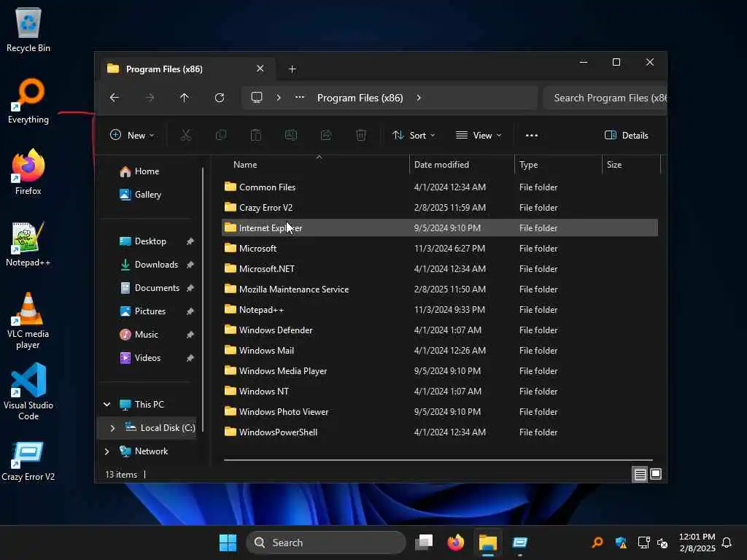Click the Search Program Files (x86) box
The width and height of the screenshot is (747, 560).
tap(605, 98)
